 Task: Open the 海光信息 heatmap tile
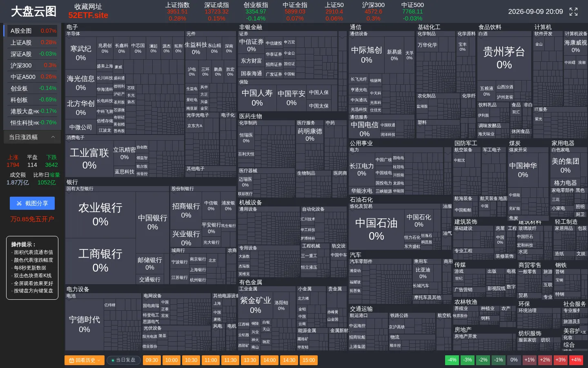click(x=80, y=83)
